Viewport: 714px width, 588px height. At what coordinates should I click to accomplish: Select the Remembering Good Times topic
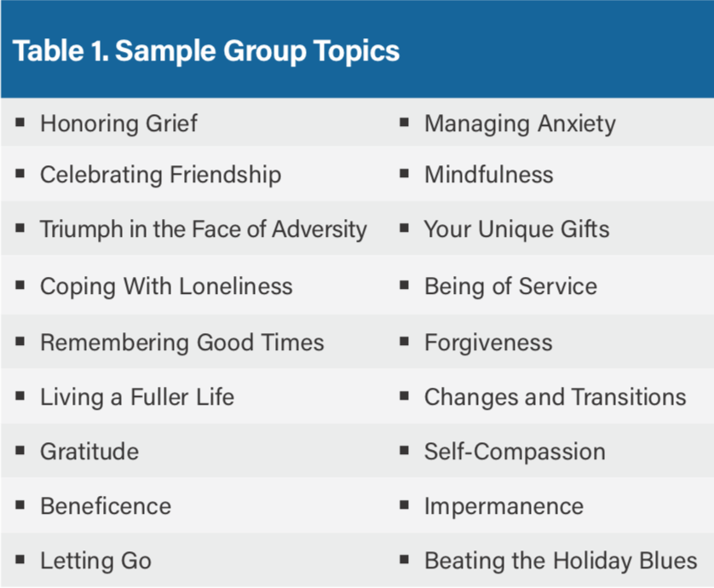pos(181,343)
